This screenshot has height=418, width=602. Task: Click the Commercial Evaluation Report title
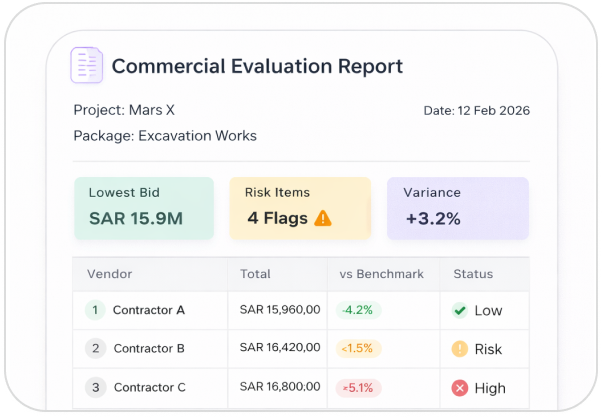coord(257,67)
